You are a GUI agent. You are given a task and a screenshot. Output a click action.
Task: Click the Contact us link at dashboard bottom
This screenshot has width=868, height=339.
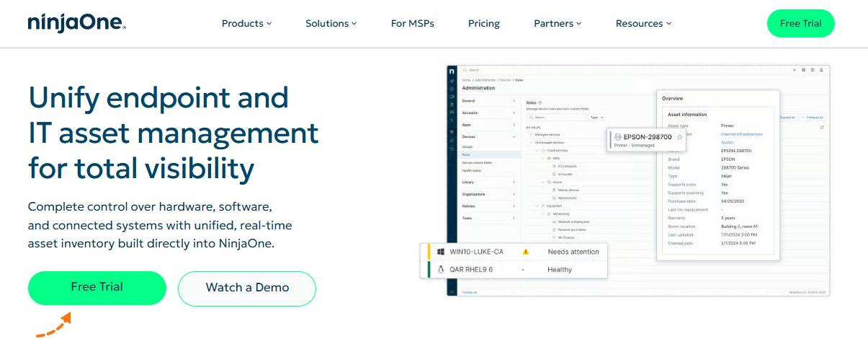pos(469,292)
